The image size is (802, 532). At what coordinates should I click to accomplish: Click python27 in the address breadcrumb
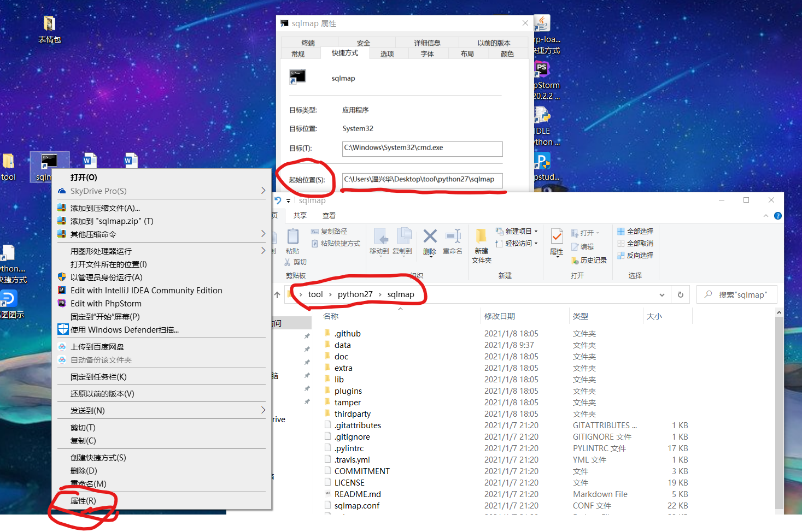[x=355, y=294]
